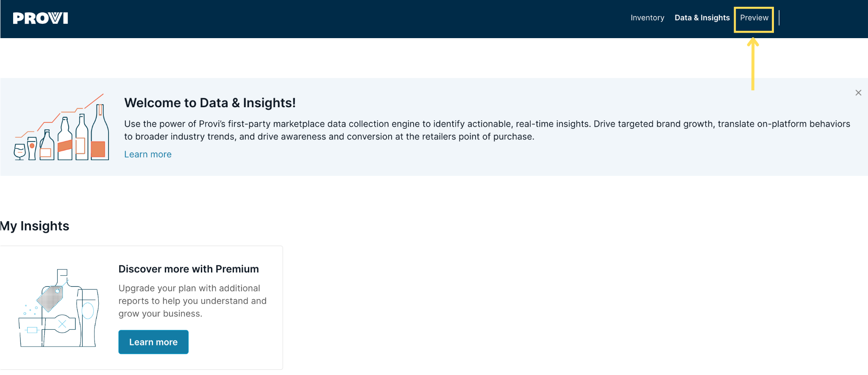Viewport: 868px width, 375px height.
Task: Dismiss the Welcome to Data & Insights banner
Action: [x=858, y=92]
